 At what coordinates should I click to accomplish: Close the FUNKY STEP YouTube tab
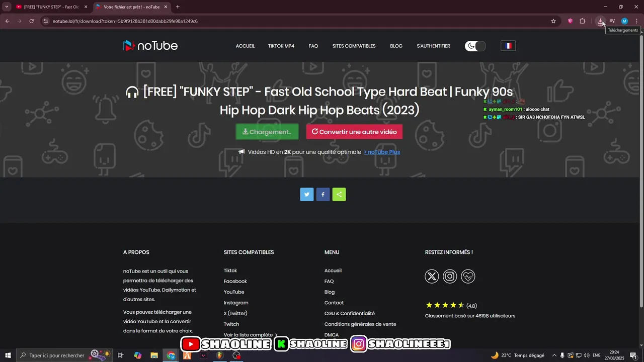pyautogui.click(x=86, y=7)
